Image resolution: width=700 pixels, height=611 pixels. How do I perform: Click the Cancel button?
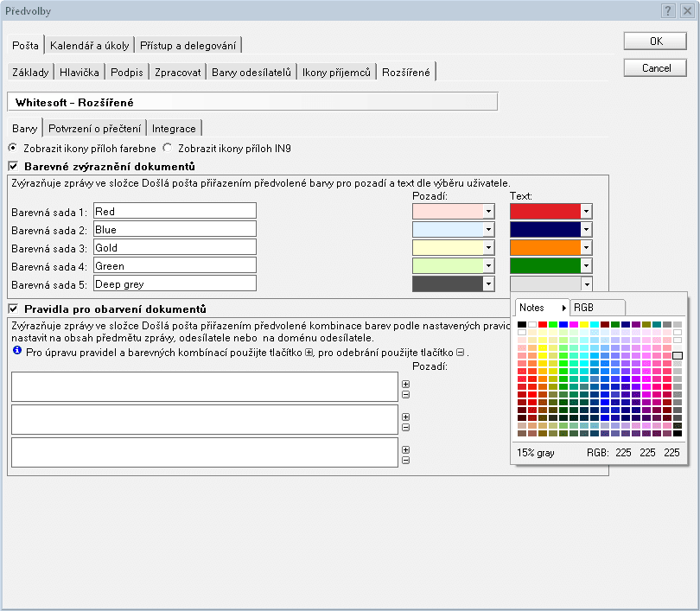click(656, 67)
